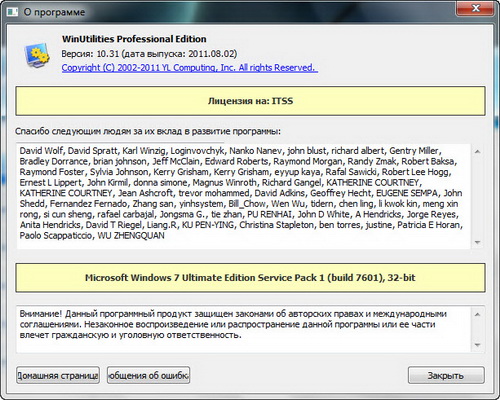Click the contributors list scroll-down arrow
This screenshot has height=400, width=500.
coord(477,242)
